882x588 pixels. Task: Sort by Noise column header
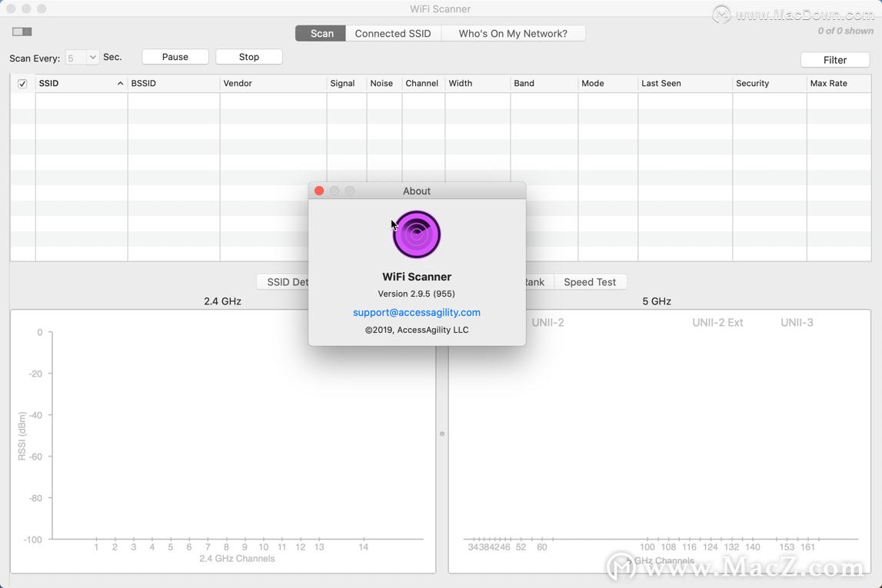click(384, 83)
